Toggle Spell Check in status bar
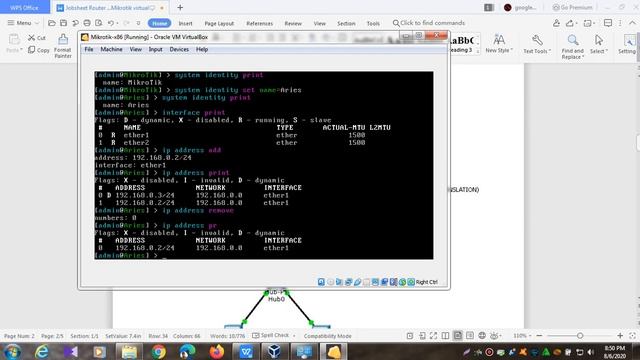Screen dimensions: 640x360 [x=270, y=336]
